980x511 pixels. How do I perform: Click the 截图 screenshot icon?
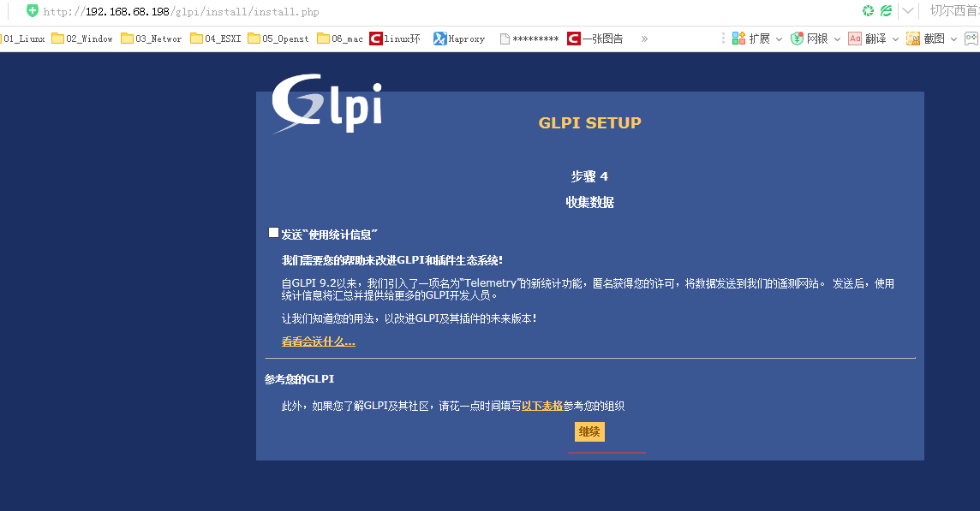point(913,39)
